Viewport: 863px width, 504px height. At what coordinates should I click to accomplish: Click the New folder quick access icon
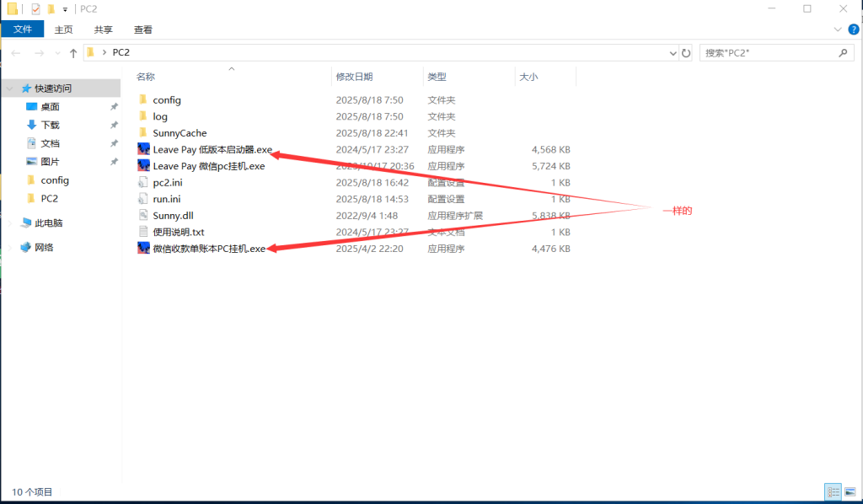pos(51,8)
